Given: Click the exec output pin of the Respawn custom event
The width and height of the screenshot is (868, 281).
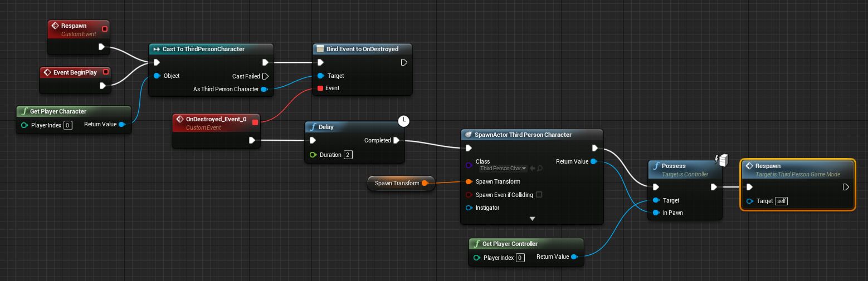Looking at the screenshot, I should tap(102, 47).
